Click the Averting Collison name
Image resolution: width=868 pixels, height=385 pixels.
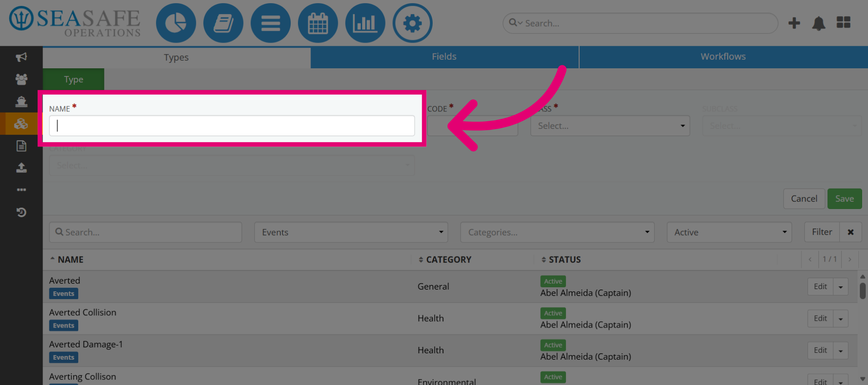click(x=83, y=376)
